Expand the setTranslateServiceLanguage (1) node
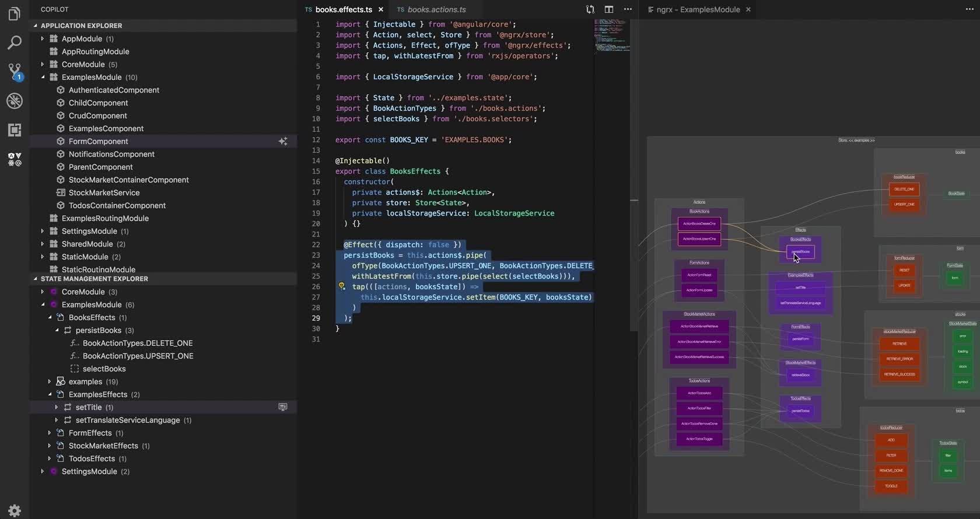The height and width of the screenshot is (519, 980). [57, 420]
